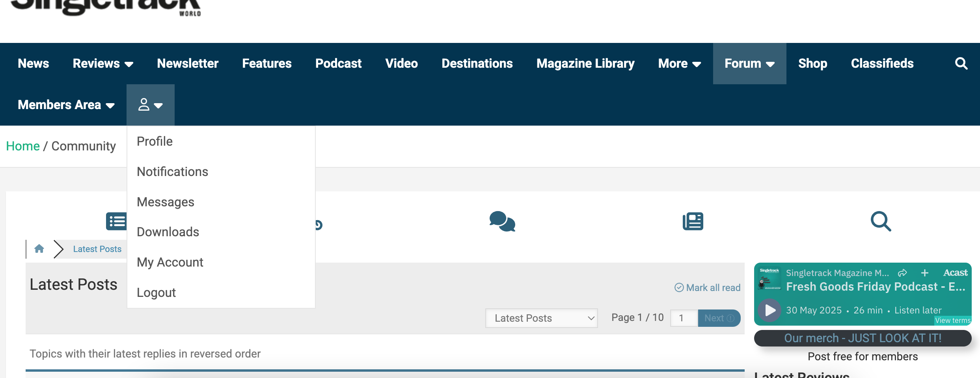Expand the Reviews dropdown menu
This screenshot has height=378, width=980.
(103, 63)
